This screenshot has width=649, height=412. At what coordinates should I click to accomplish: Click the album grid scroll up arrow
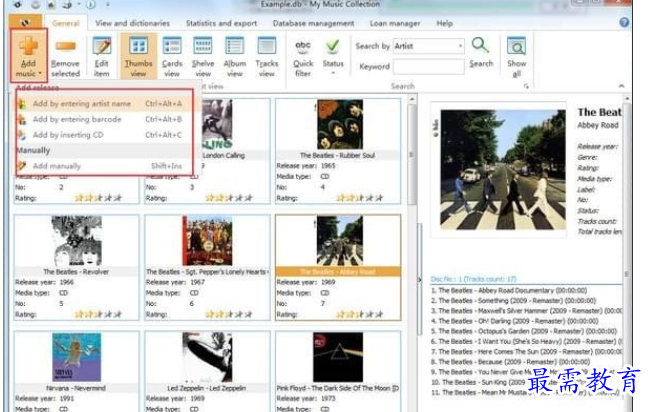[x=412, y=99]
